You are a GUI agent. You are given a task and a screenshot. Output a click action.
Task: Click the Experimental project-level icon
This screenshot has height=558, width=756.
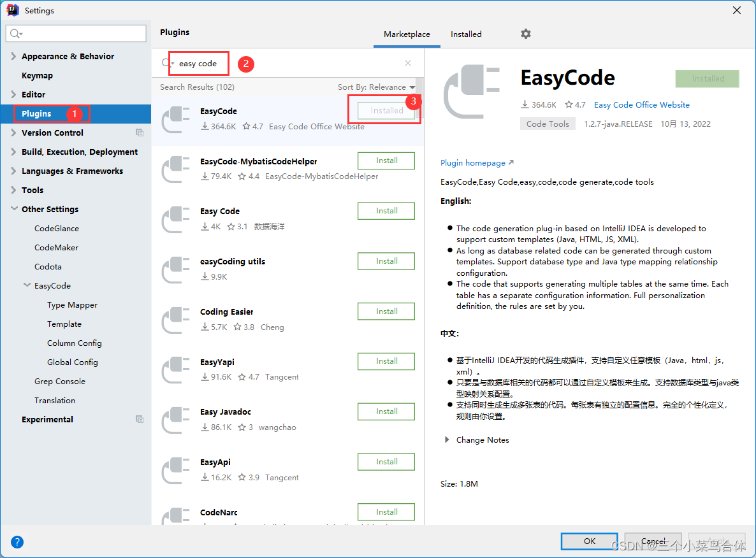click(x=140, y=419)
